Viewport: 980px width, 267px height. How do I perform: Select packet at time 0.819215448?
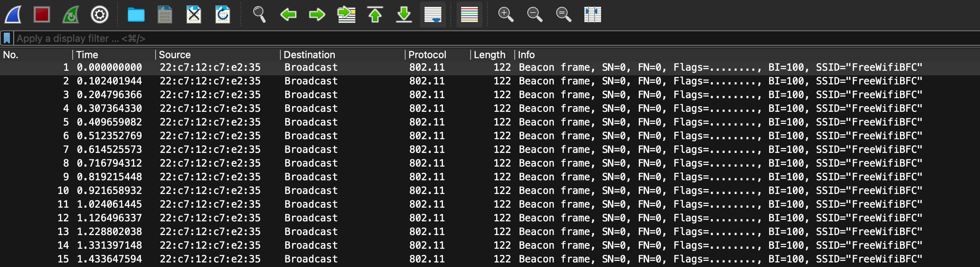pyautogui.click(x=490, y=177)
